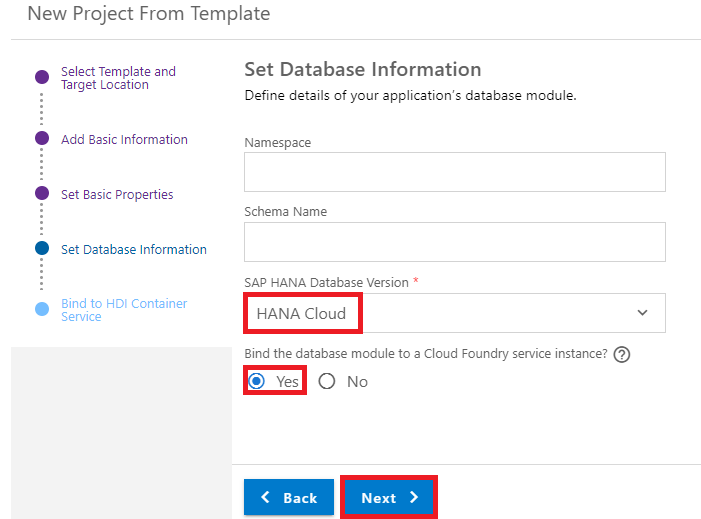Click the blue Set Database Information circle
Image resolution: width=701 pixels, height=519 pixels.
pyautogui.click(x=42, y=248)
